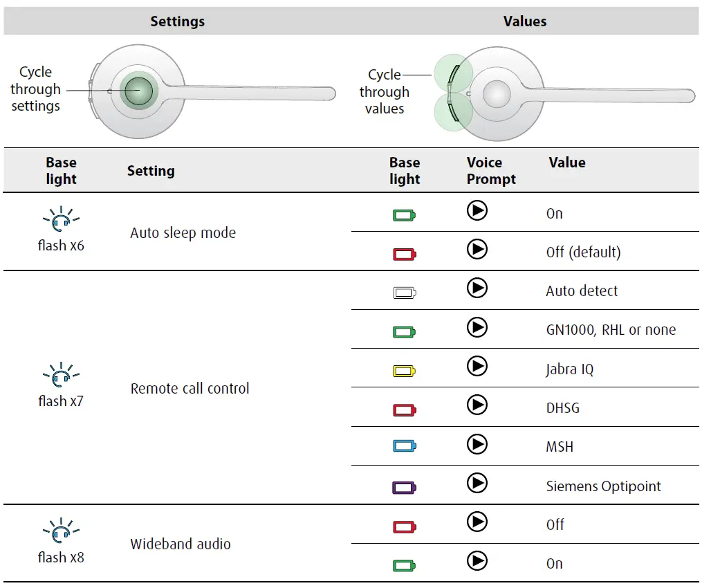The height and width of the screenshot is (588, 702).
Task: Play voice prompt for Off (default)
Action: click(477, 249)
